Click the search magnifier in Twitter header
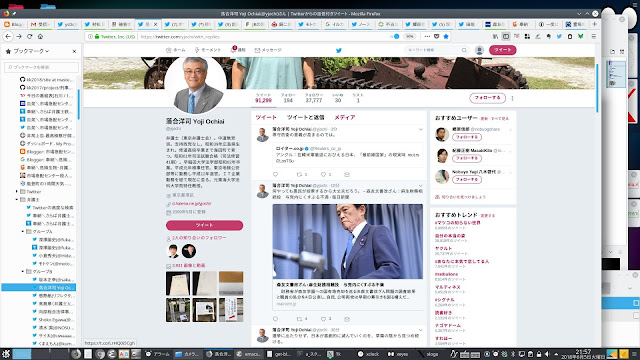 tap(464, 50)
